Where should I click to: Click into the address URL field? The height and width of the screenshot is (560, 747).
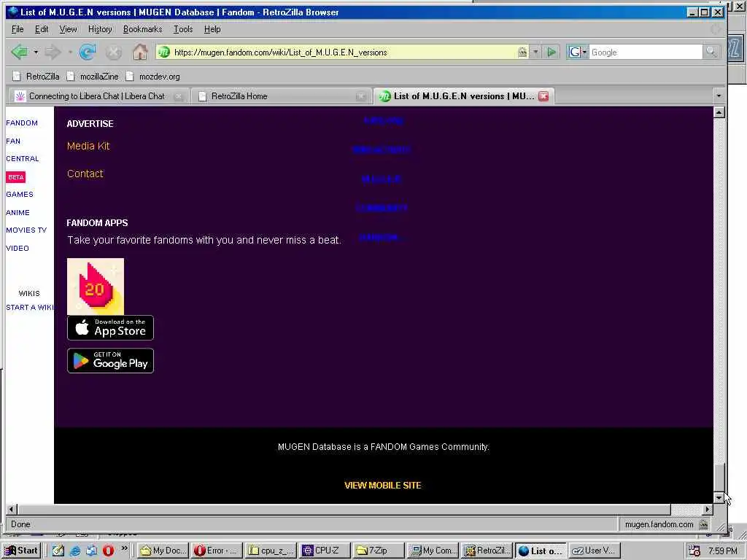343,52
